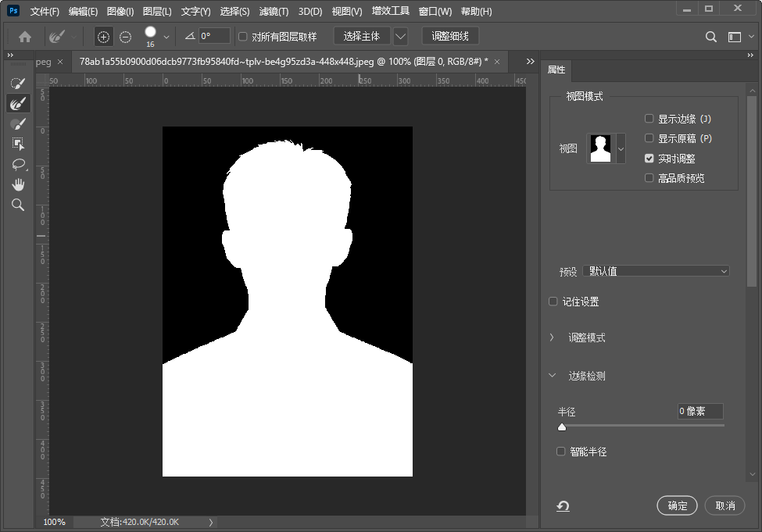The width and height of the screenshot is (762, 532).
Task: Select the Hand tool
Action: click(18, 184)
